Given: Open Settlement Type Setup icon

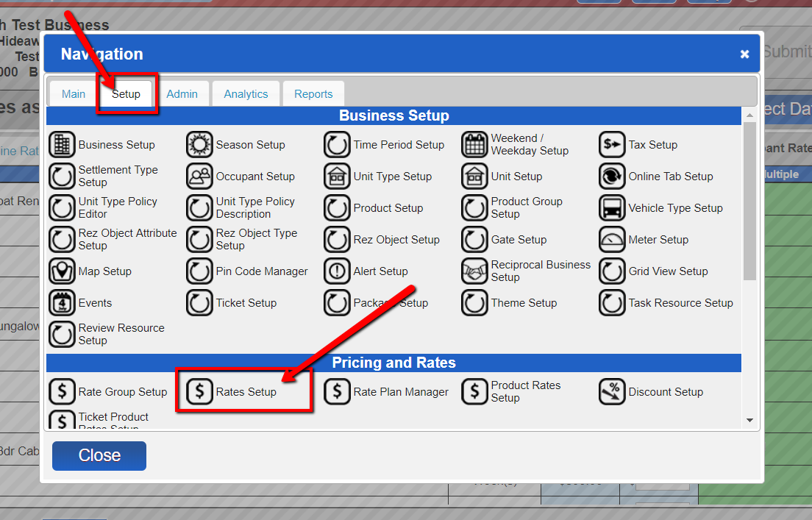Looking at the screenshot, I should pos(62,176).
